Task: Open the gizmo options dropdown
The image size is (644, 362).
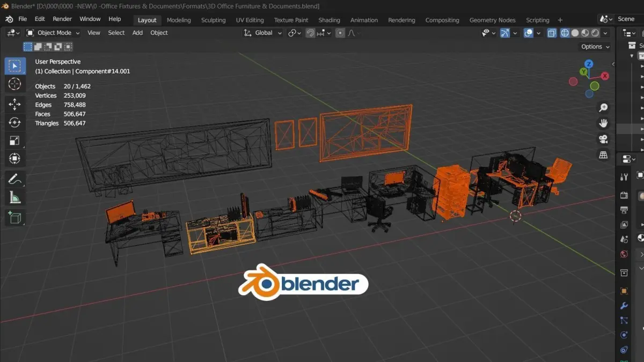Action: (x=515, y=33)
